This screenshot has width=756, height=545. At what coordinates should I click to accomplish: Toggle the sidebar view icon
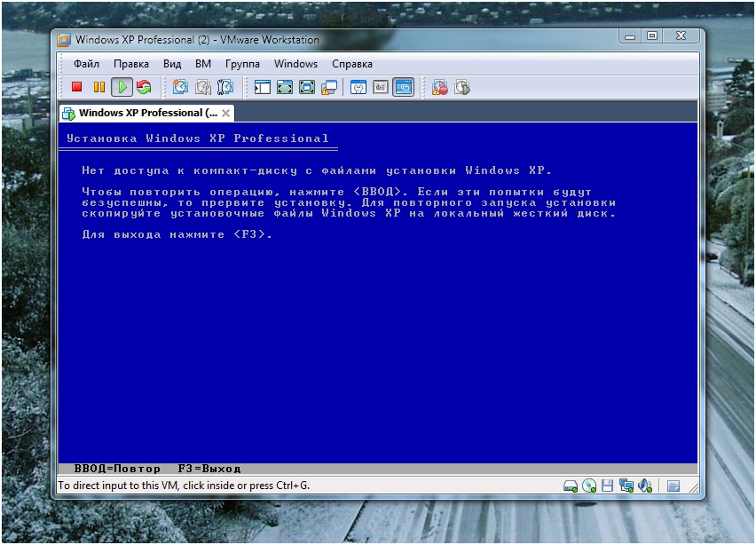(263, 87)
